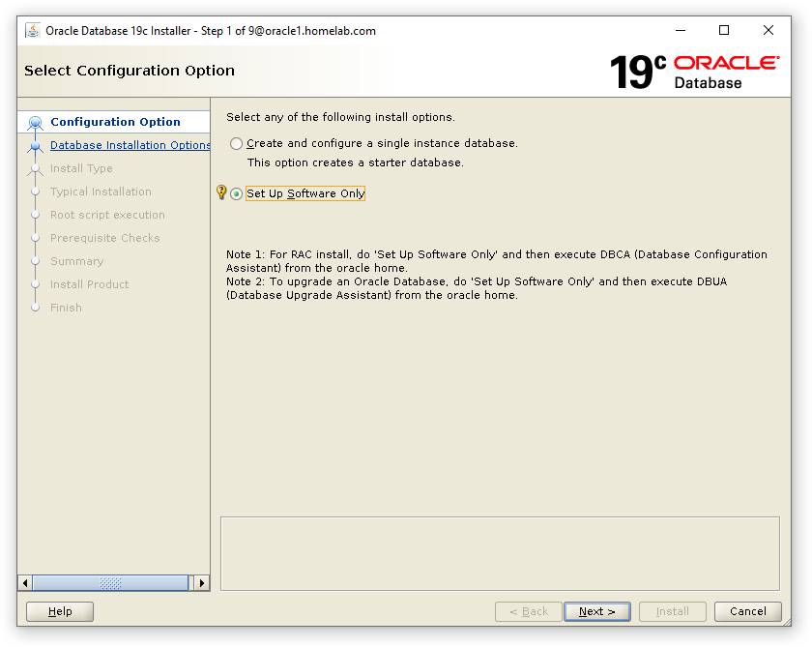This screenshot has width=812, height=648.
Task: Open Database Installation Options in the sidebar
Action: coord(130,145)
